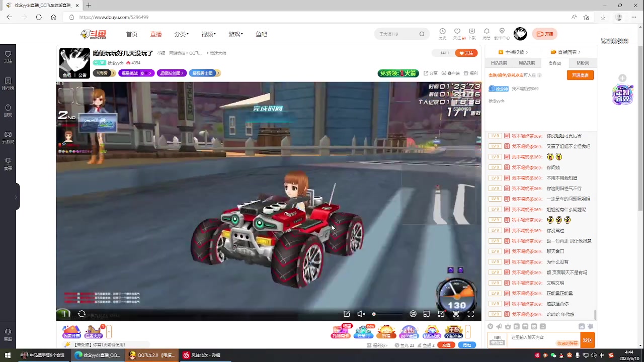Click the 分享 share button
Viewport: 644px width, 362px height.
pos(431,73)
